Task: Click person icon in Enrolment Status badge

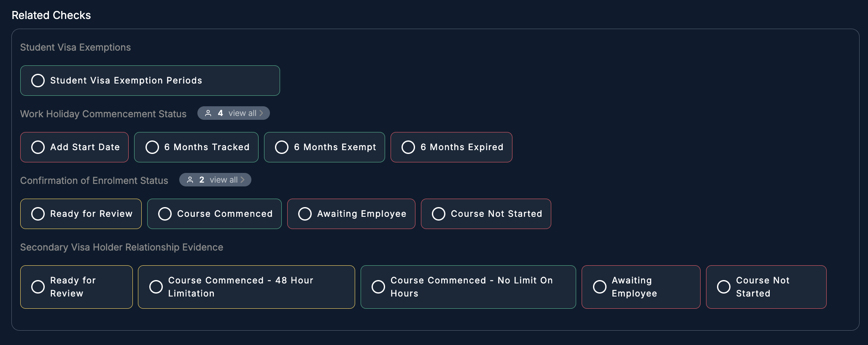Action: [x=190, y=180]
